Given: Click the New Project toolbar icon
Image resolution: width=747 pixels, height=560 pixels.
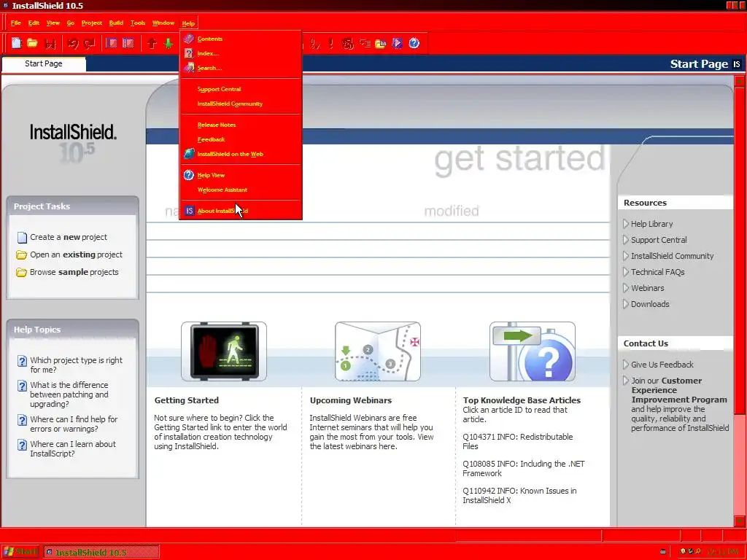Looking at the screenshot, I should [x=17, y=43].
